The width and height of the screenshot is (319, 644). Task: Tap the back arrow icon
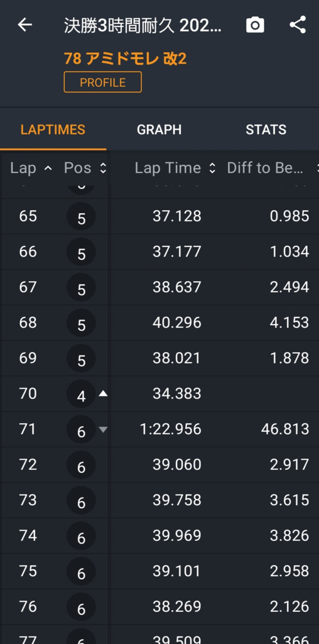[x=24, y=25]
